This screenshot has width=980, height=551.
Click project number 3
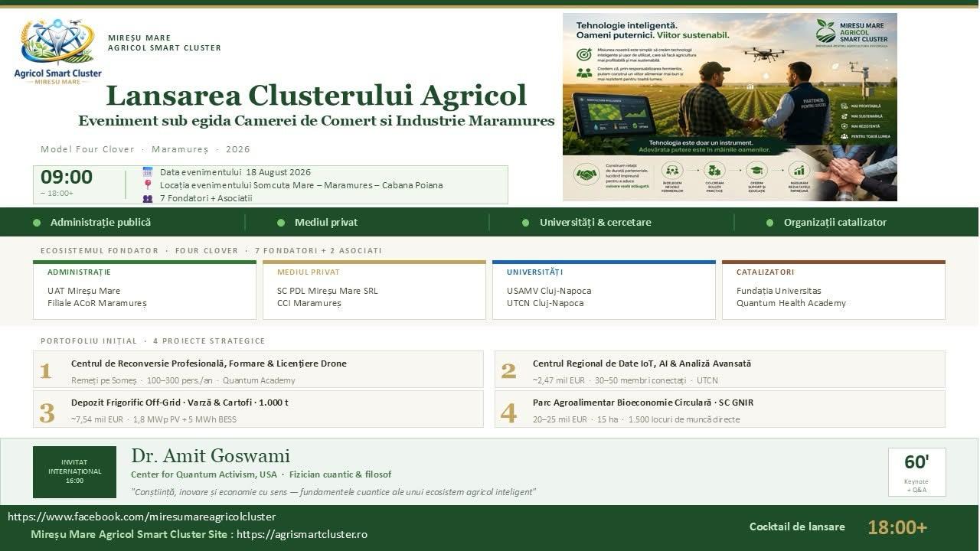(x=47, y=412)
